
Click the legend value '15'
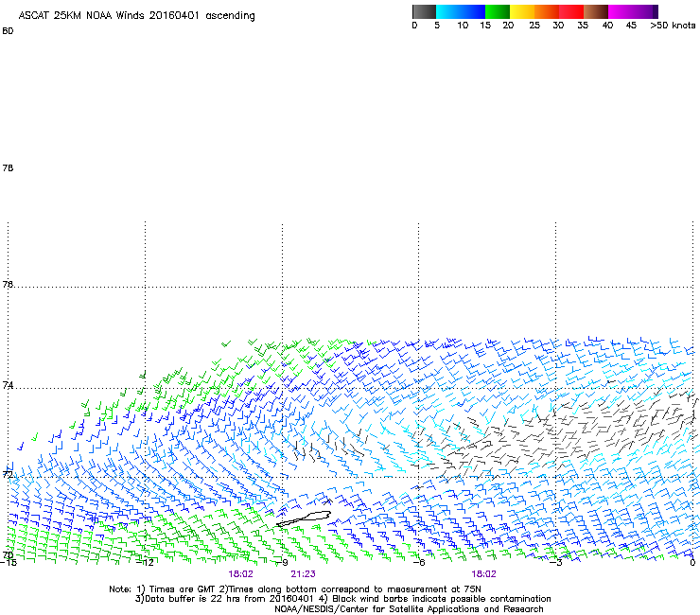tap(485, 26)
